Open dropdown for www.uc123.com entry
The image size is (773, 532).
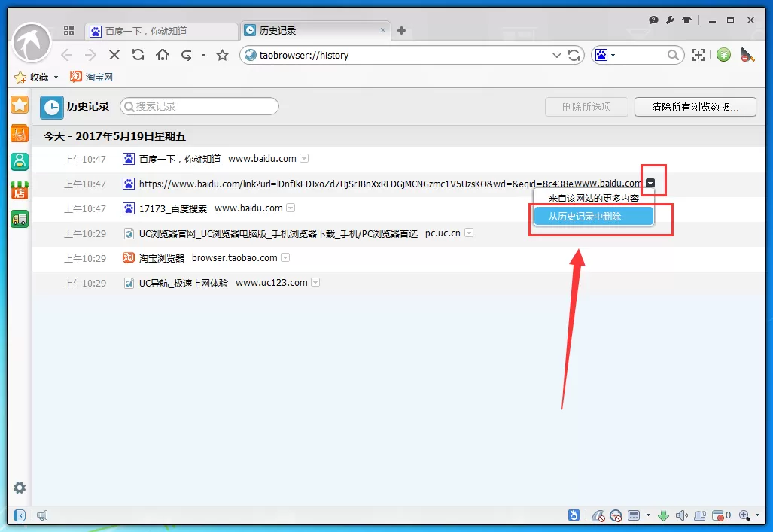(315, 282)
